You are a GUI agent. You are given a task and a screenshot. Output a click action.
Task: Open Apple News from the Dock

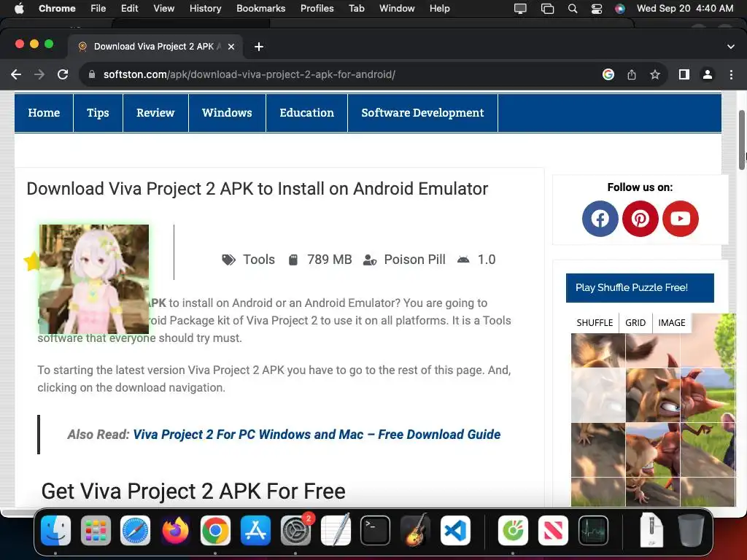tap(553, 530)
